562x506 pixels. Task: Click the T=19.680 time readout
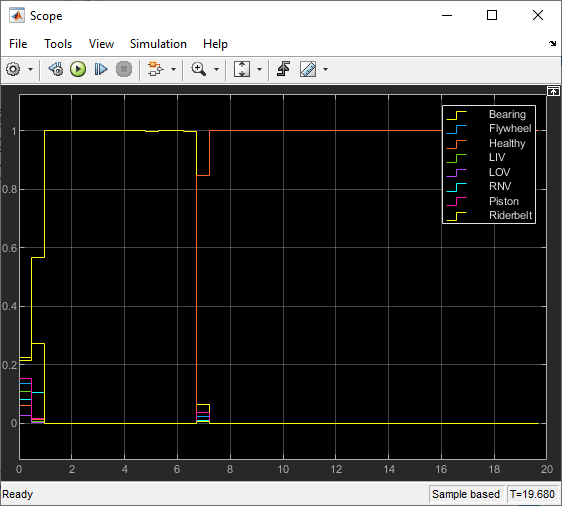point(532,494)
